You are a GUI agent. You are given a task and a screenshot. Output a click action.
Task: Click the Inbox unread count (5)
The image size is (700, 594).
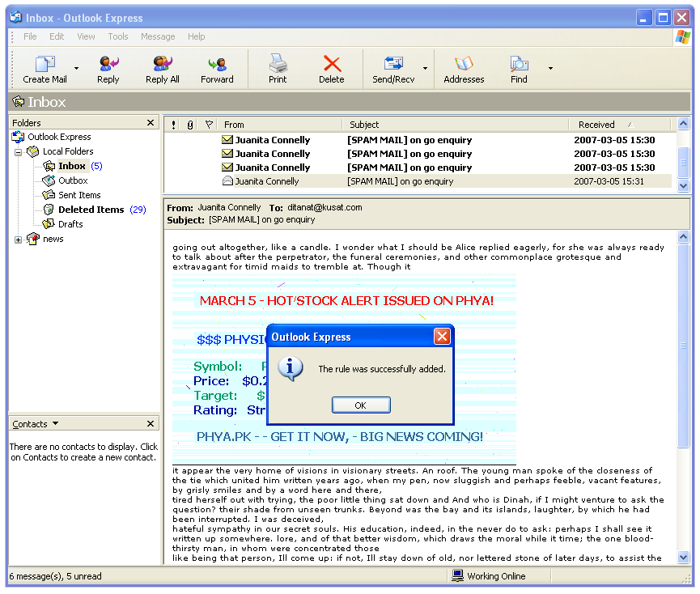[96, 166]
